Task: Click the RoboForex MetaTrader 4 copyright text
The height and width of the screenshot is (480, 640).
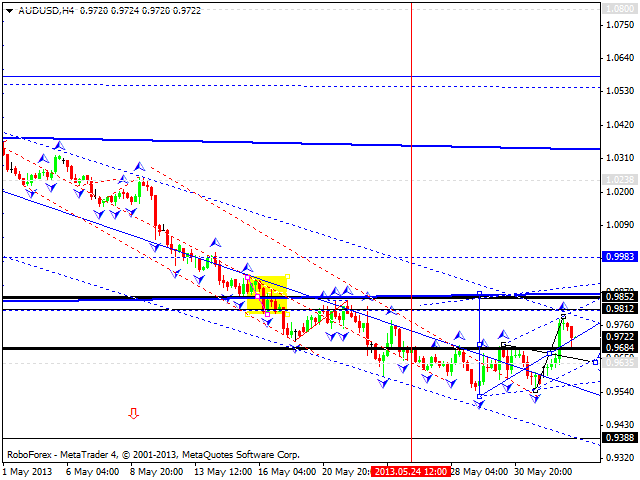Action: click(x=153, y=454)
